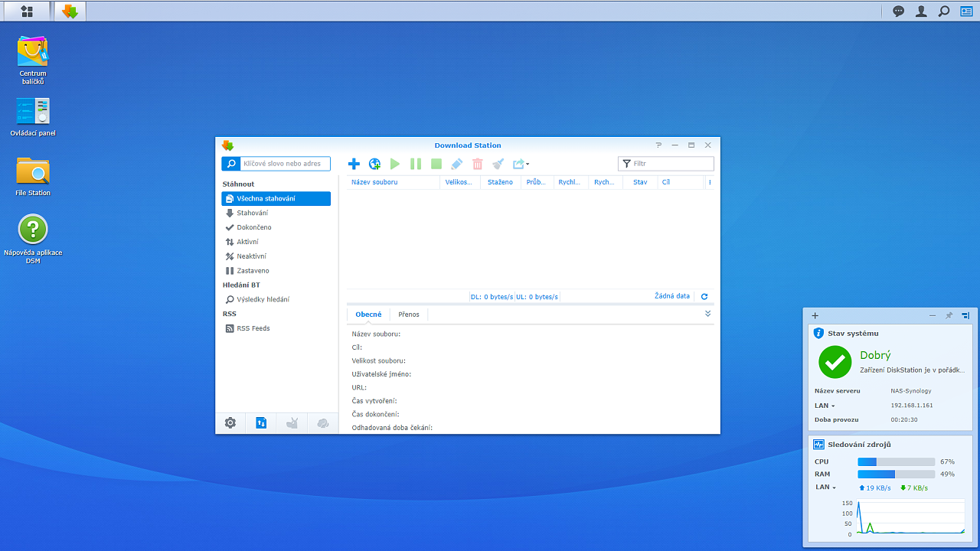Click the Download Station help question mark
The height and width of the screenshot is (551, 980).
(x=658, y=145)
